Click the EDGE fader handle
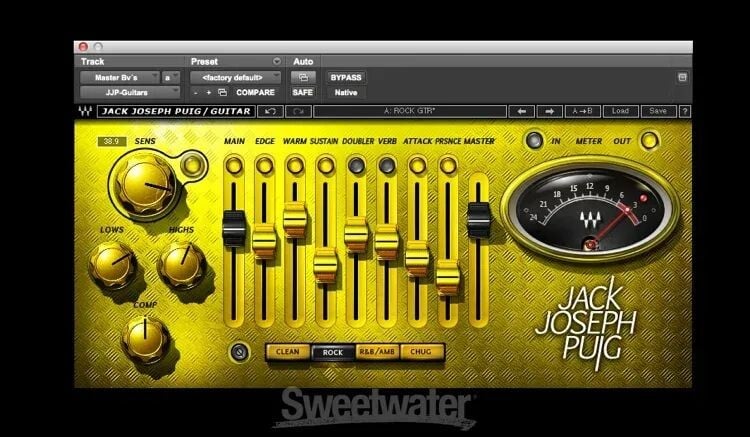The width and height of the screenshot is (750, 437). point(265,241)
